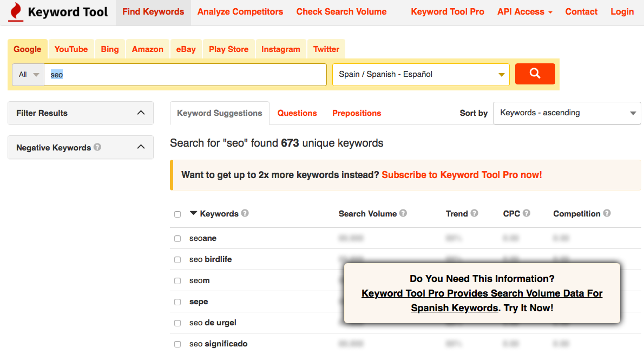Screen dimensions: 644x354
Task: Click the help icon next to Search Volume
Action: [403, 213]
